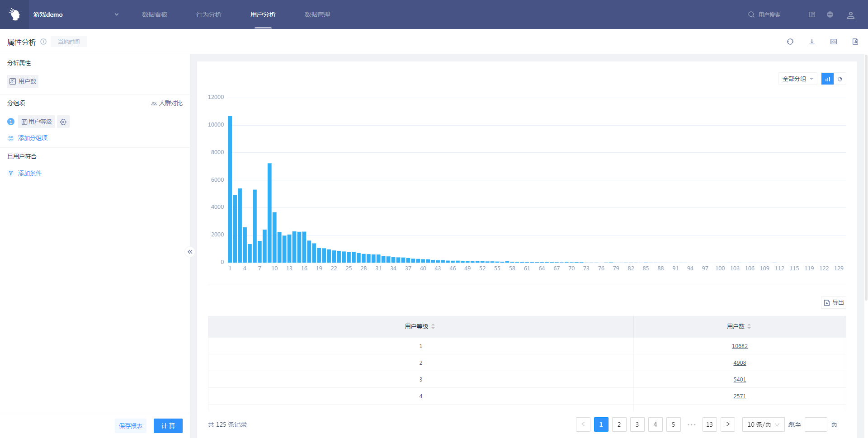Screen dimensions: 868x438
Task: Open the 全部分组 dropdown
Action: click(797, 79)
